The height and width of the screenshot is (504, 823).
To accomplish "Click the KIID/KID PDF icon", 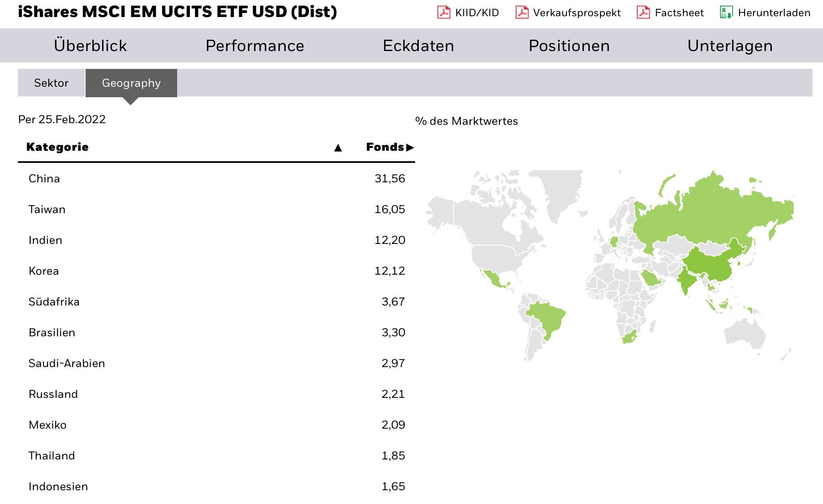I will [x=444, y=13].
